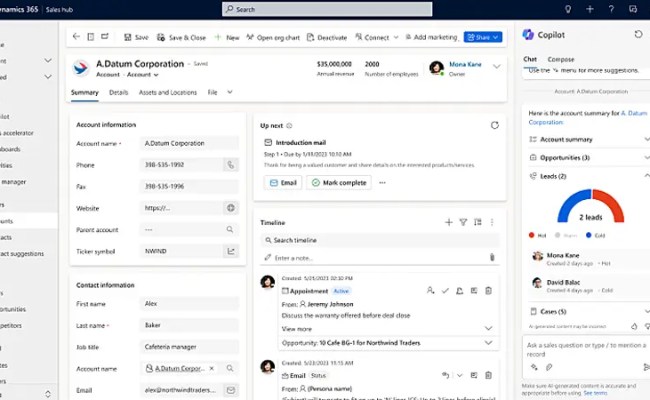Click the reply icon on the Email activity
The image size is (650, 400).
(x=445, y=375)
